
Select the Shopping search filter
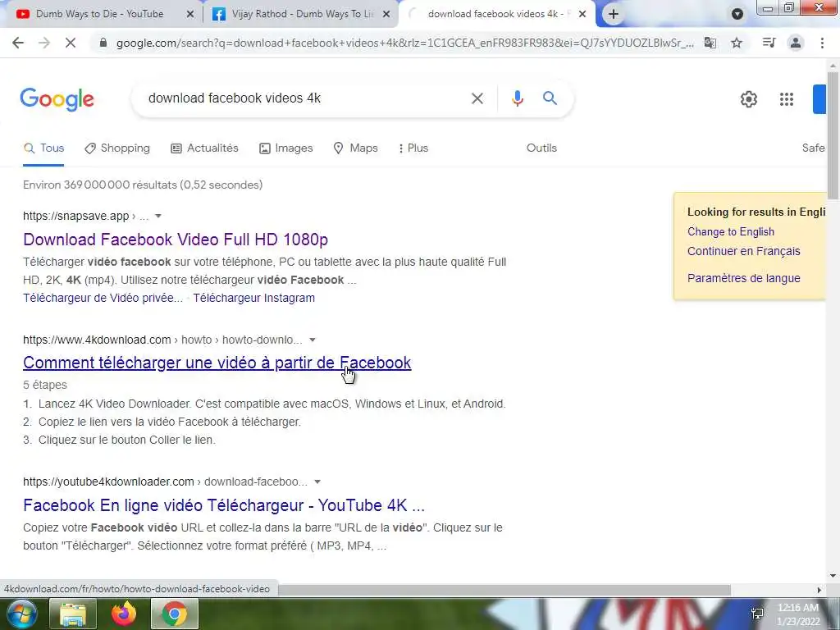(x=117, y=148)
